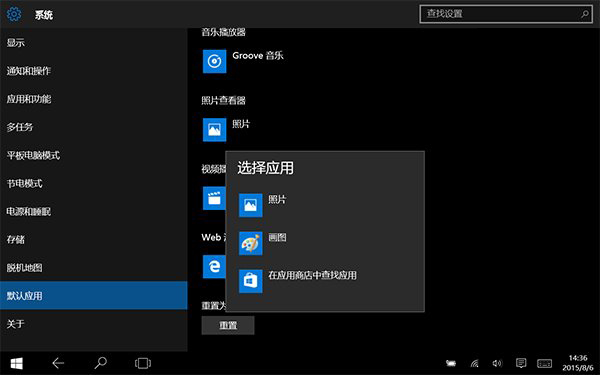Viewport: 600px width, 375px height.
Task: Open 平板电脑模式 settings
Action: click(94, 155)
